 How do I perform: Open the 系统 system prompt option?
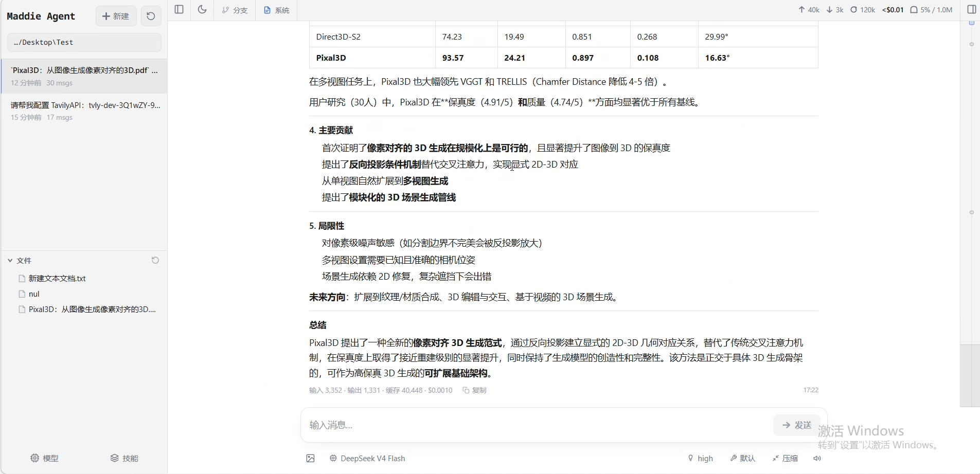[x=276, y=10]
